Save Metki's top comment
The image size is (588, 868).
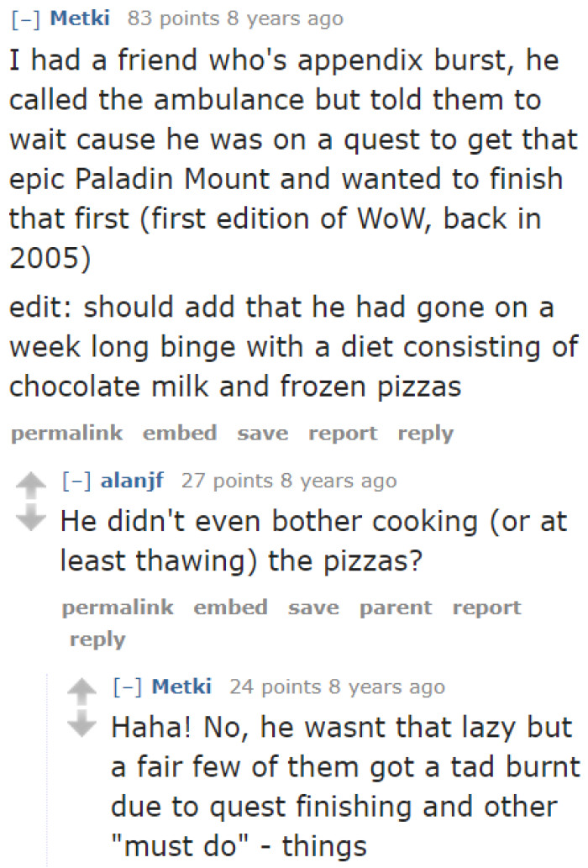point(262,434)
